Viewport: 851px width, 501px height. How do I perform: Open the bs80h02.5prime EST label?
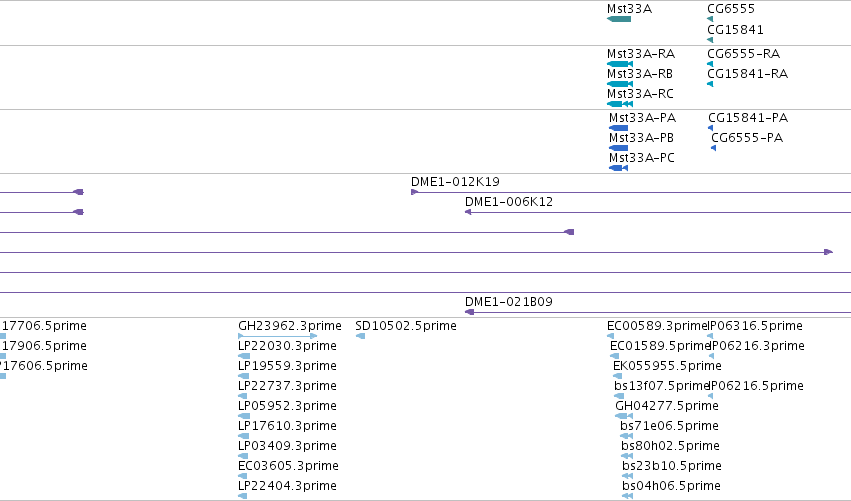[670, 446]
